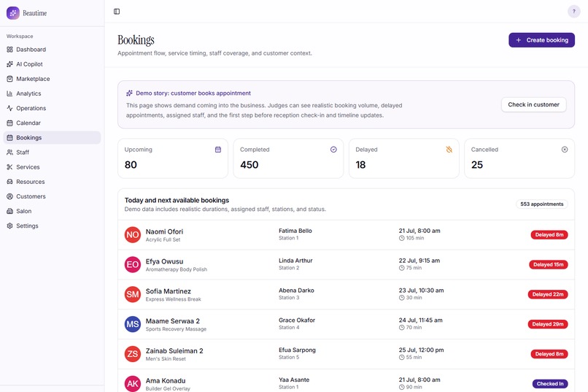Image resolution: width=588 pixels, height=392 pixels.
Task: Open the Completed 450 stat card
Action: [x=288, y=158]
